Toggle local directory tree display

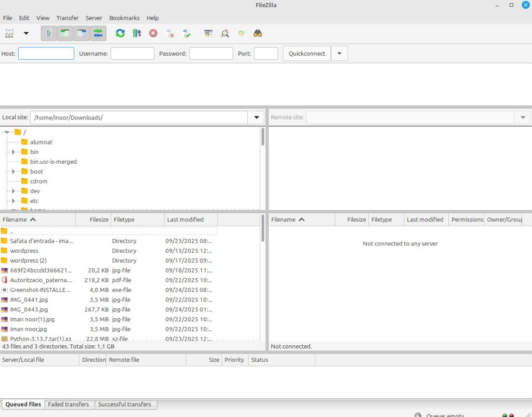click(x=65, y=33)
